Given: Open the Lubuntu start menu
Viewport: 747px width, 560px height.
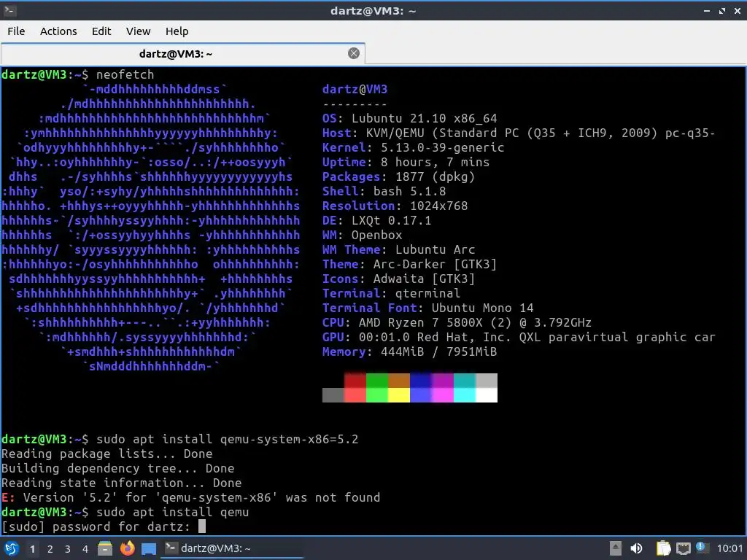Looking at the screenshot, I should (x=11, y=548).
